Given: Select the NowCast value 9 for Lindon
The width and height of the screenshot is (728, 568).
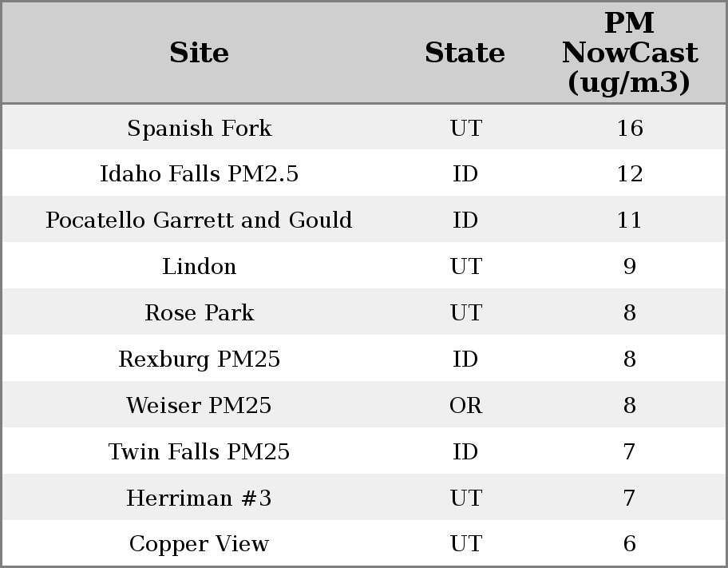Looking at the screenshot, I should click(629, 266).
